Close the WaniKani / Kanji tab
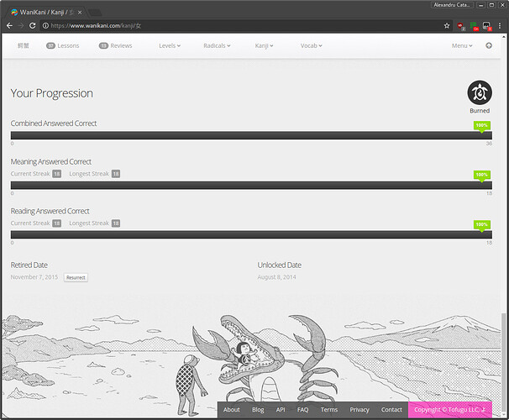 [x=80, y=13]
